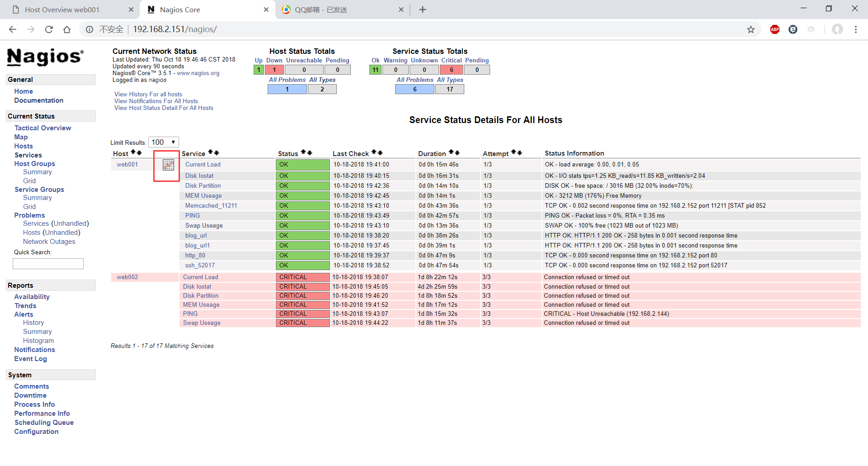Screen dimensions: 868x466
Task: Sort Status column descending with down arrow
Action: (x=310, y=153)
